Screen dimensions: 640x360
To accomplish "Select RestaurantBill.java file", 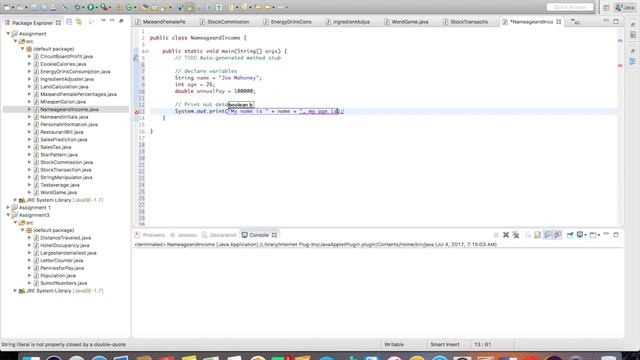I will pyautogui.click(x=62, y=132).
